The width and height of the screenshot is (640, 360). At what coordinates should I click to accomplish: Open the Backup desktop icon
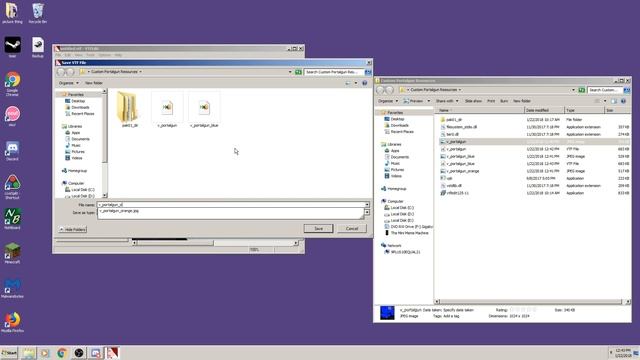38,47
